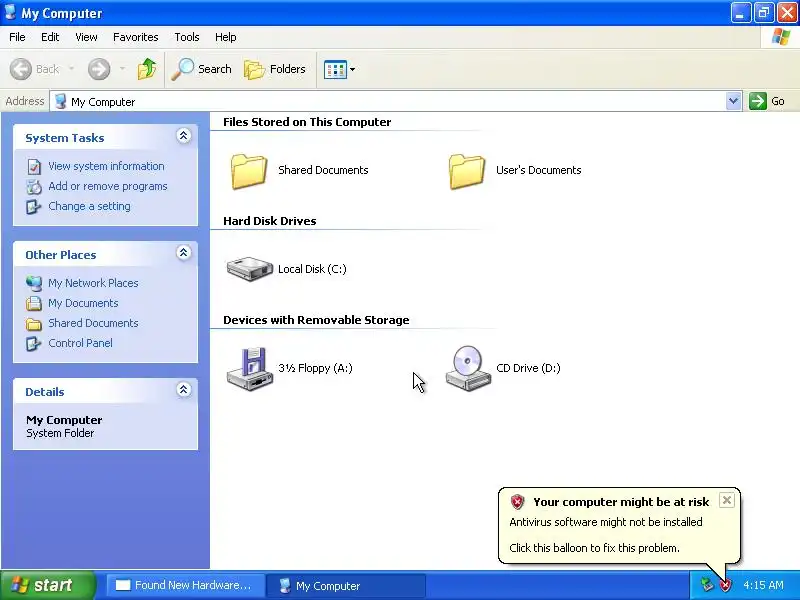Screen dimensions: 800x600
Task: Expand the Address bar dropdown
Action: tap(733, 101)
